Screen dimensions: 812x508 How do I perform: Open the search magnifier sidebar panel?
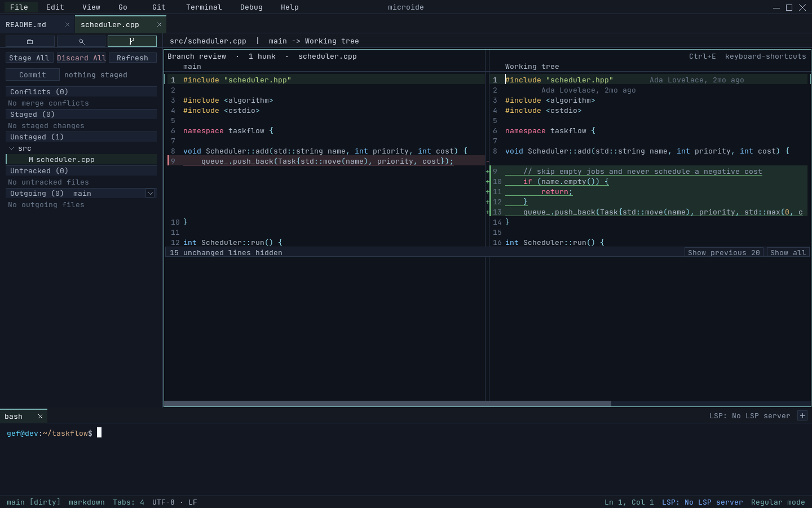[81, 41]
